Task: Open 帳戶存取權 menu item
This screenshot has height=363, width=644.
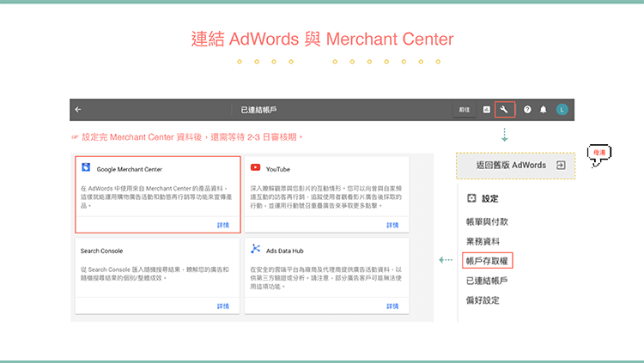Action: [488, 261]
